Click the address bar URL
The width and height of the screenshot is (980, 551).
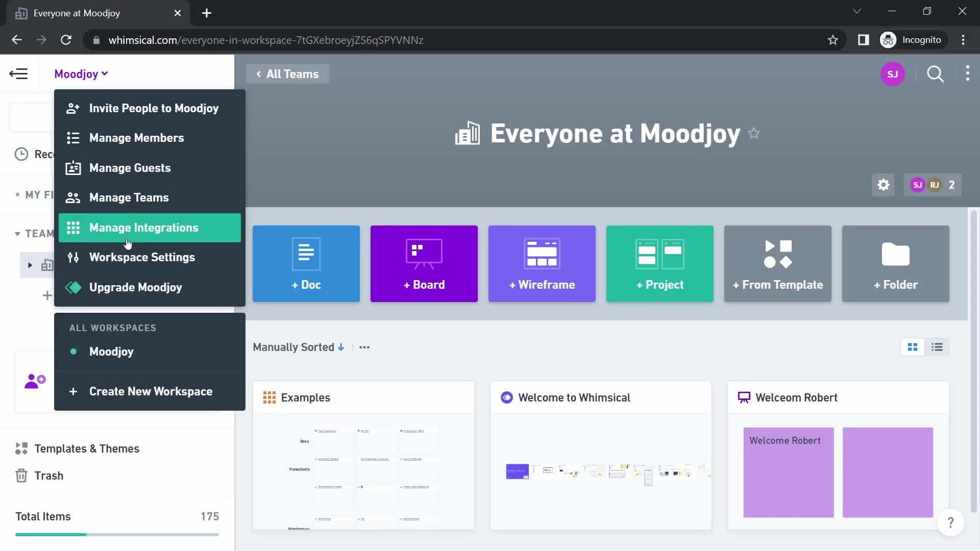pos(265,40)
